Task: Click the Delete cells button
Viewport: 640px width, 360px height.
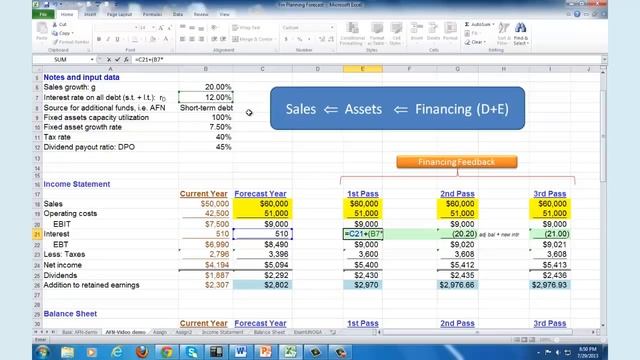Action: coord(433,31)
